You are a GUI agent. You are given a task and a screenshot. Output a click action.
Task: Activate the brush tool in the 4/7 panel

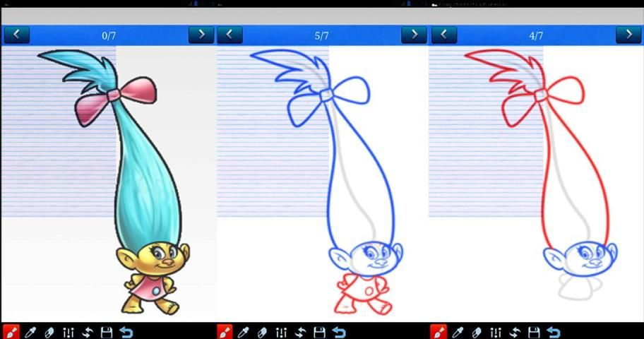tap(439, 331)
